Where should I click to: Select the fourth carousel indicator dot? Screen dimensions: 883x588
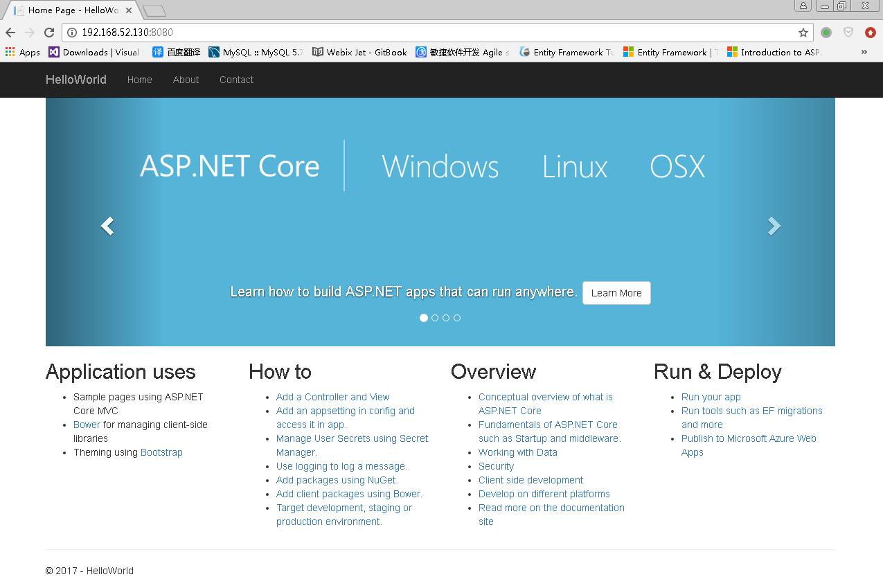coord(457,318)
